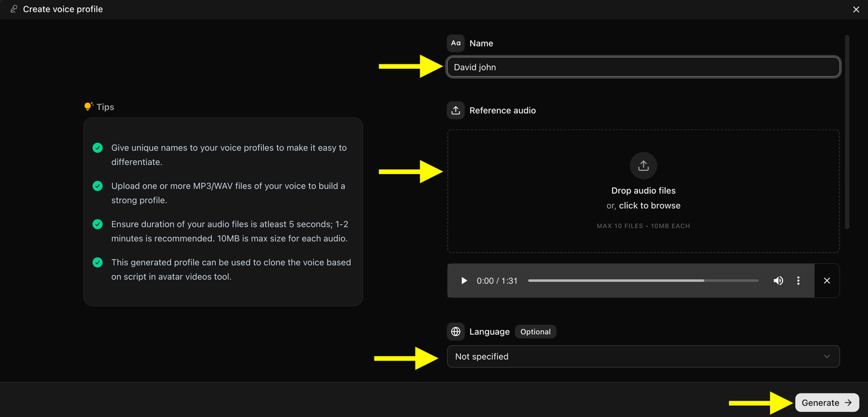Screen dimensions: 868x417
Task: Click the Name field containing David john
Action: click(643, 67)
